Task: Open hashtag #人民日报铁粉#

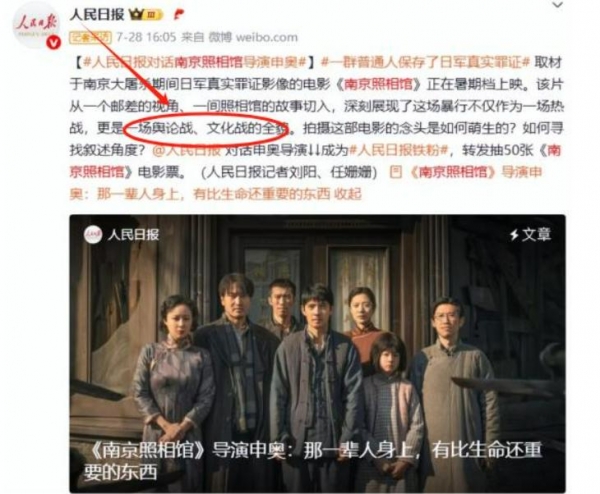Action: point(398,150)
